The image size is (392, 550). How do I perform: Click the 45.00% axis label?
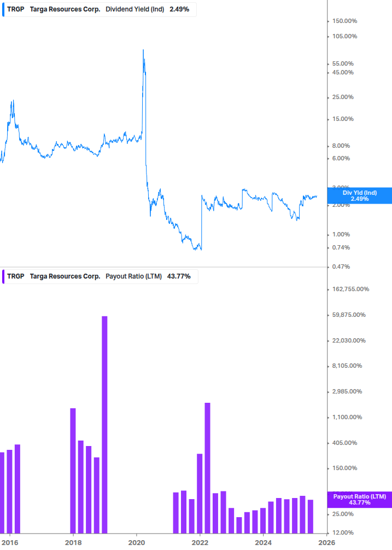click(343, 72)
